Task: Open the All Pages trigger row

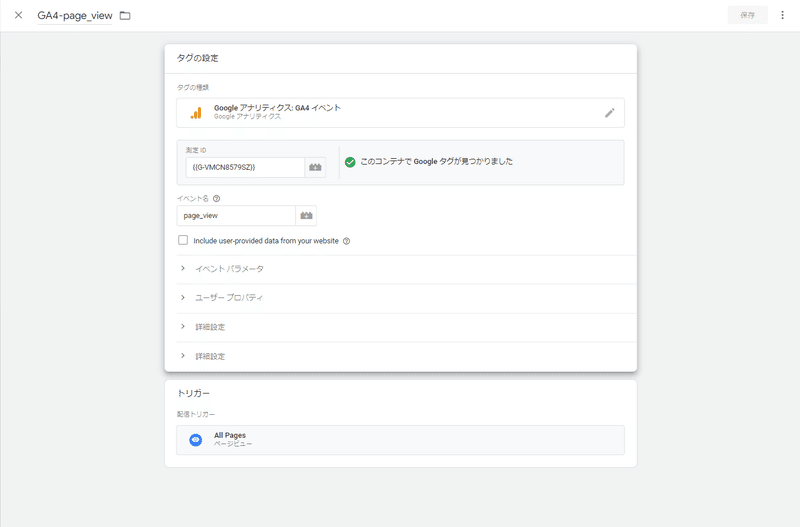Action: [400, 440]
